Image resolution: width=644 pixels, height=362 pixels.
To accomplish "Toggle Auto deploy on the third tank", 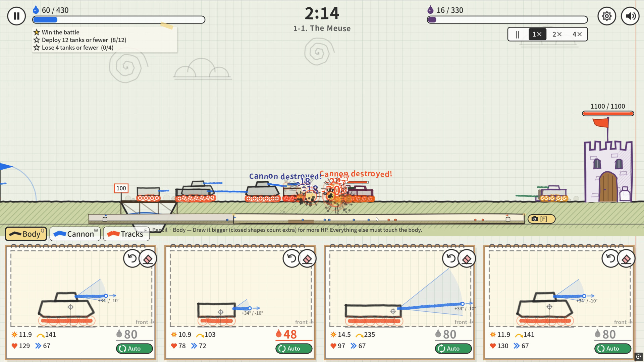I will pos(453,349).
